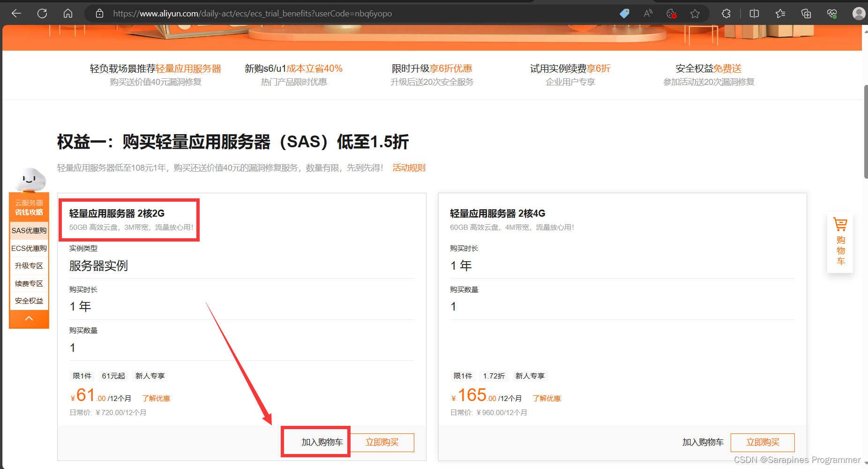Click the 新人专享 tag on the 2核2G card
The image size is (868, 469).
click(150, 376)
